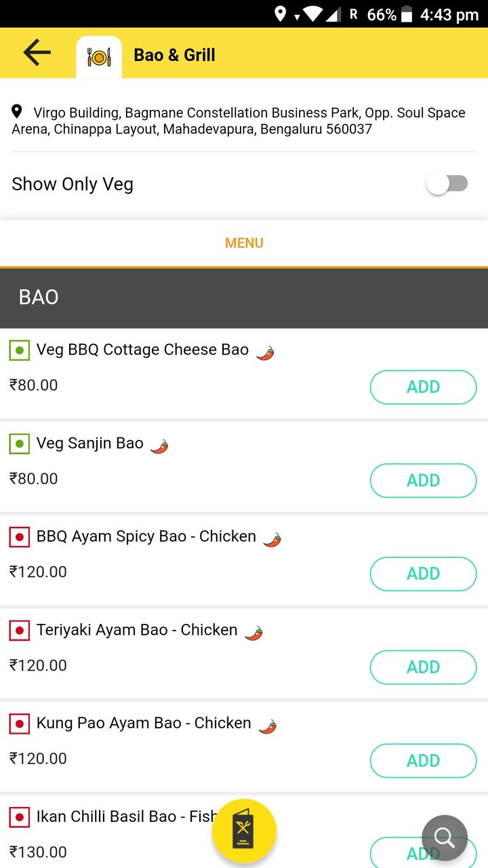Image resolution: width=488 pixels, height=868 pixels.
Task: Select the Ikan Chilli Basil Bao item name
Action: [122, 816]
